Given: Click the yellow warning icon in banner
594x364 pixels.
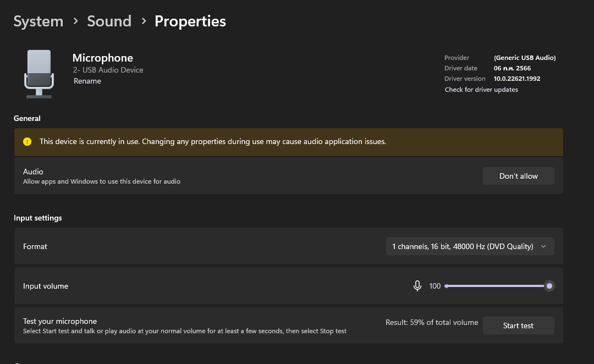Looking at the screenshot, I should (x=28, y=142).
